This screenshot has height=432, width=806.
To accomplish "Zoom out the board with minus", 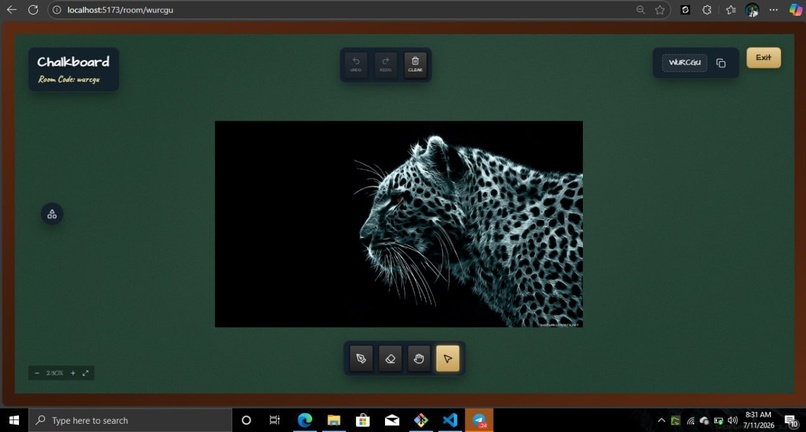I will point(37,373).
